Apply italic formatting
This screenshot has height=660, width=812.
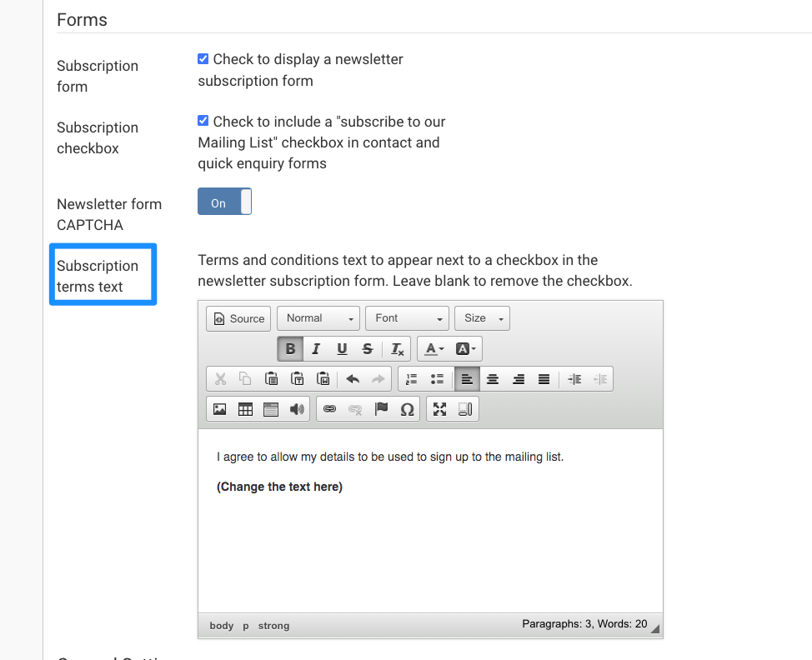point(316,349)
